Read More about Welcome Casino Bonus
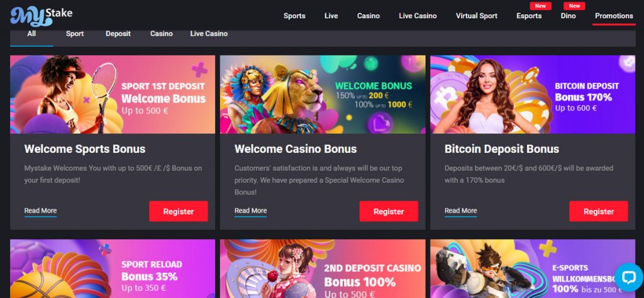The height and width of the screenshot is (298, 644). click(250, 211)
